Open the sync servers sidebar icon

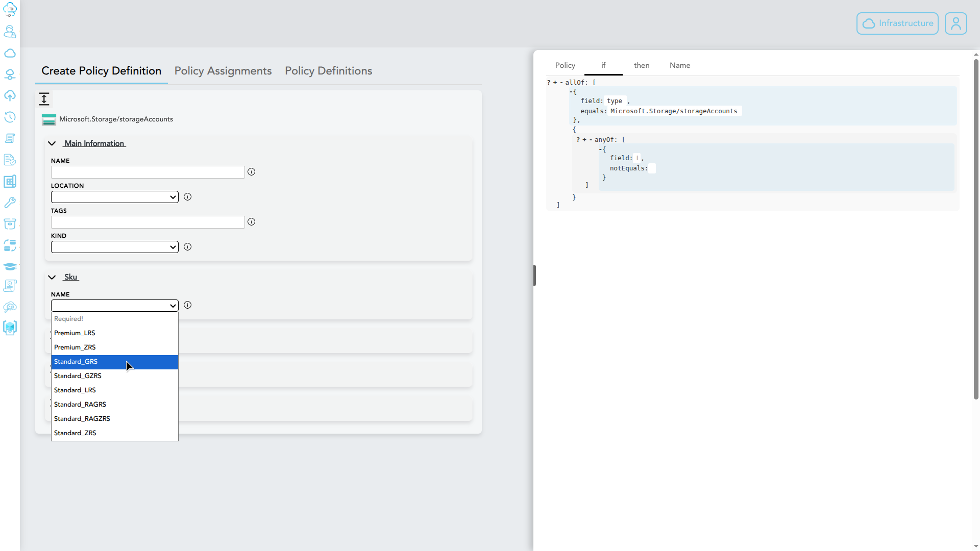pyautogui.click(x=10, y=245)
